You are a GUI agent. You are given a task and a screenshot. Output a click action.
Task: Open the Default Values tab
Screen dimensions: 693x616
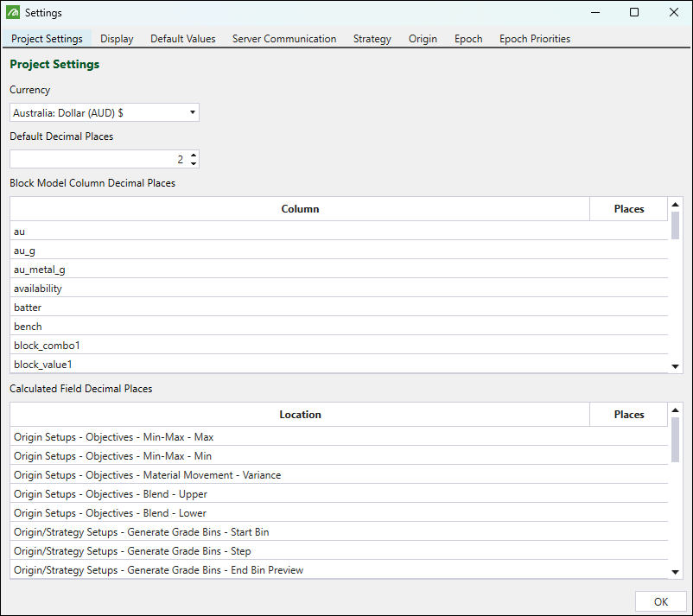[x=182, y=39]
